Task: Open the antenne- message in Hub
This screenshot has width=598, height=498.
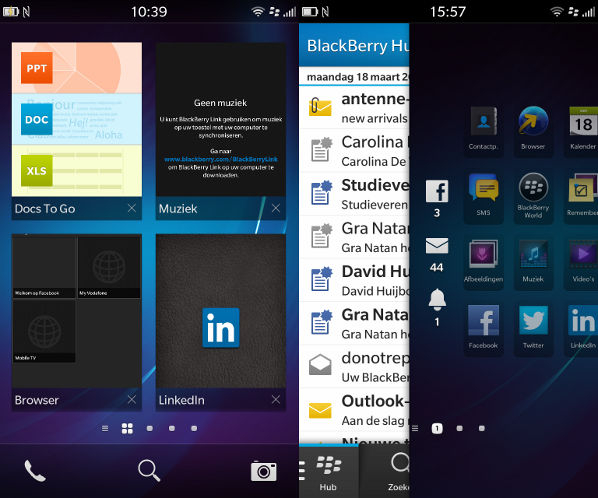Action: (x=354, y=108)
